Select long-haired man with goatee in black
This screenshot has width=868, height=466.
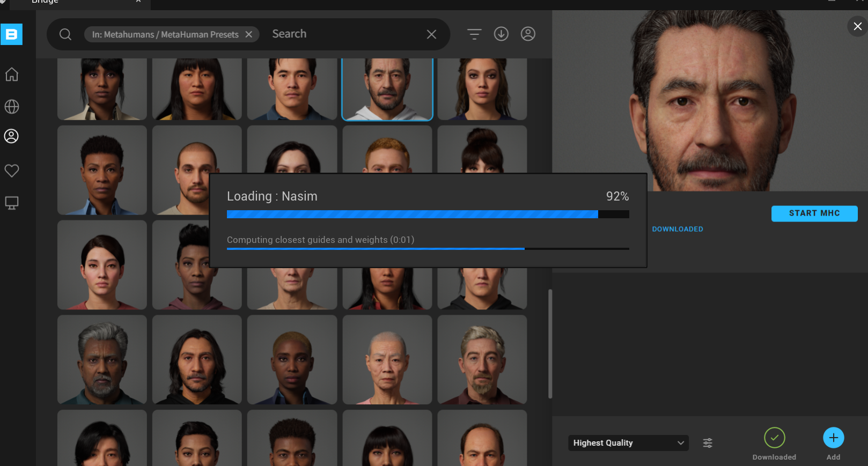[197, 359]
